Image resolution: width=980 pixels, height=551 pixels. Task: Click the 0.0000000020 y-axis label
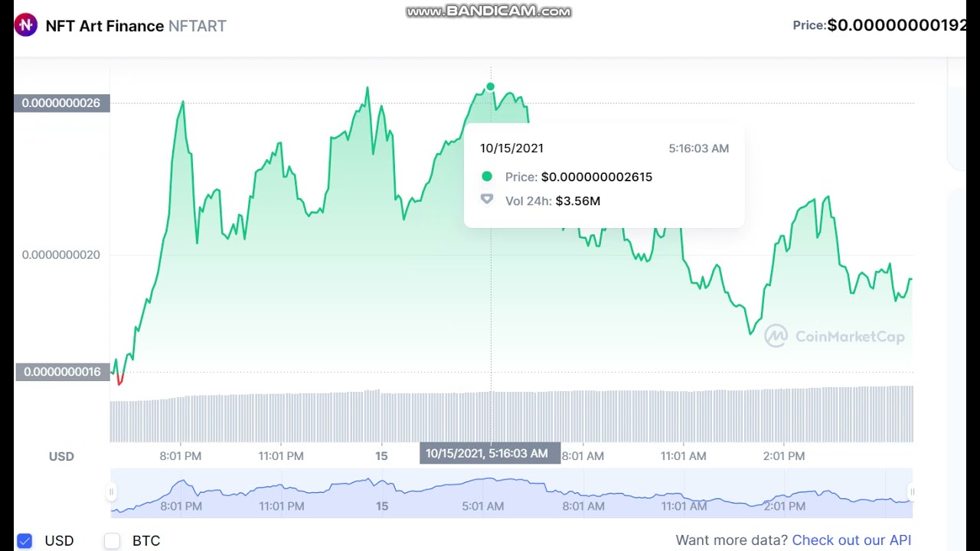pos(61,255)
